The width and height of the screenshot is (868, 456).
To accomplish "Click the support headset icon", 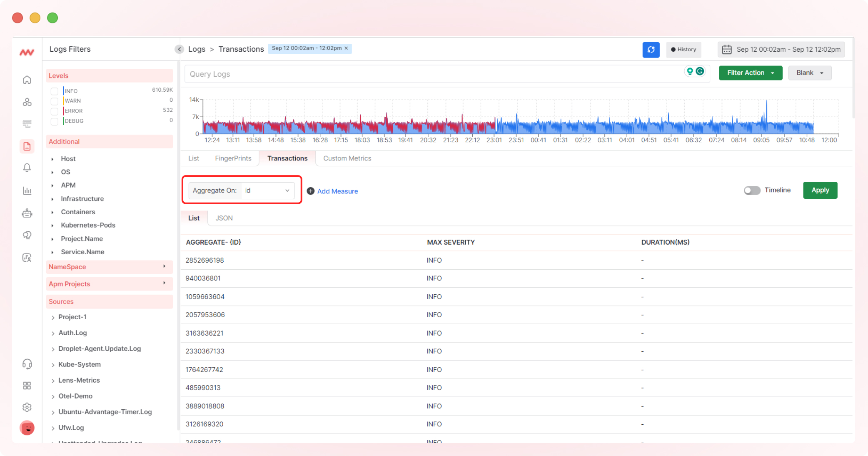I will coord(27,364).
